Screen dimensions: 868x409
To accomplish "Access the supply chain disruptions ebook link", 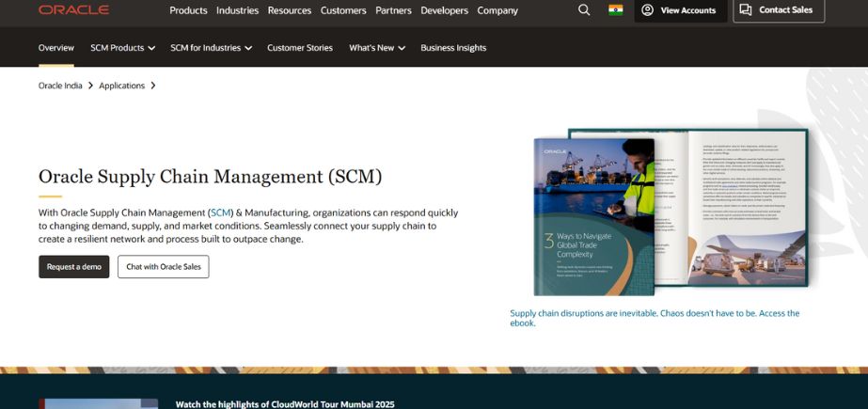I will coord(655,318).
